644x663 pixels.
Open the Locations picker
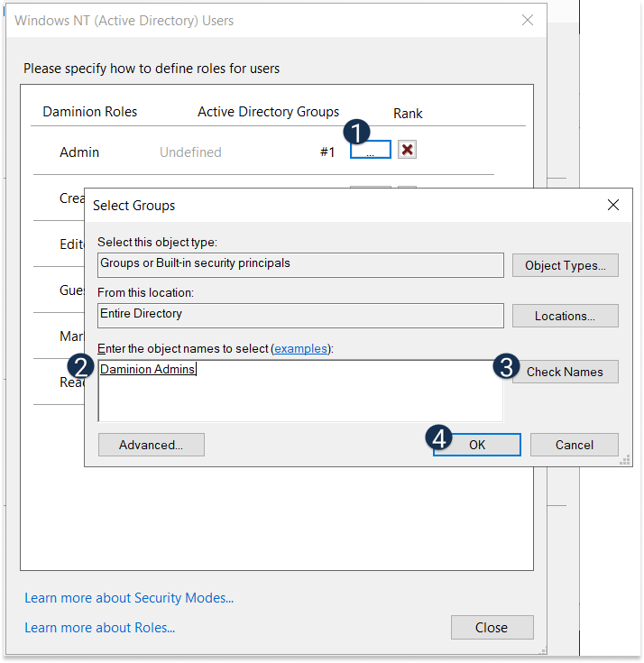pos(565,316)
